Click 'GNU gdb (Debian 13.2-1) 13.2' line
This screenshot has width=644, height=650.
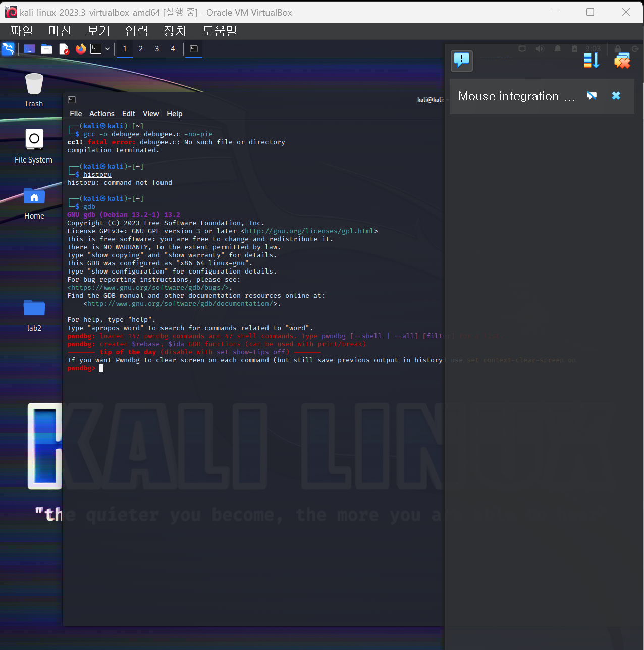pyautogui.click(x=124, y=215)
